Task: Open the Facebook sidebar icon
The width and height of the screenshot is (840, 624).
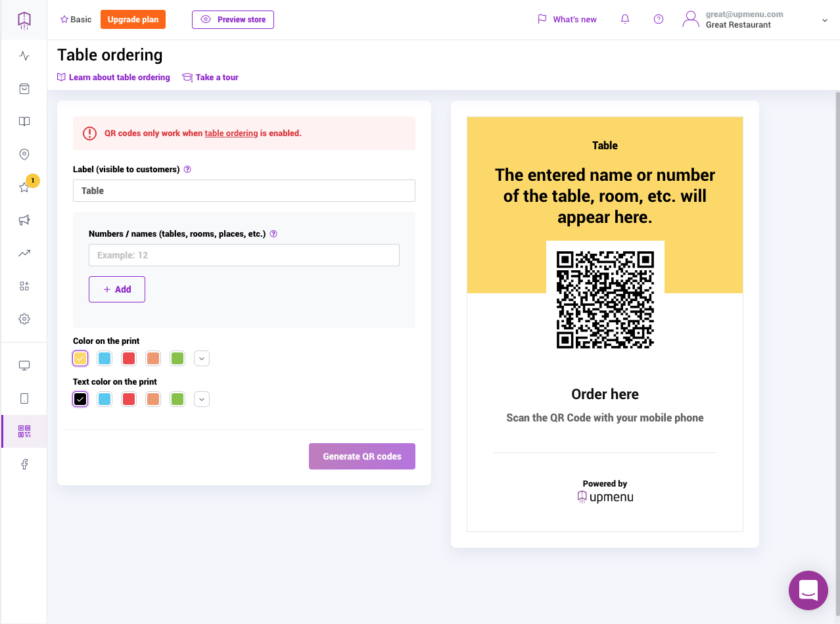Action: [24, 464]
